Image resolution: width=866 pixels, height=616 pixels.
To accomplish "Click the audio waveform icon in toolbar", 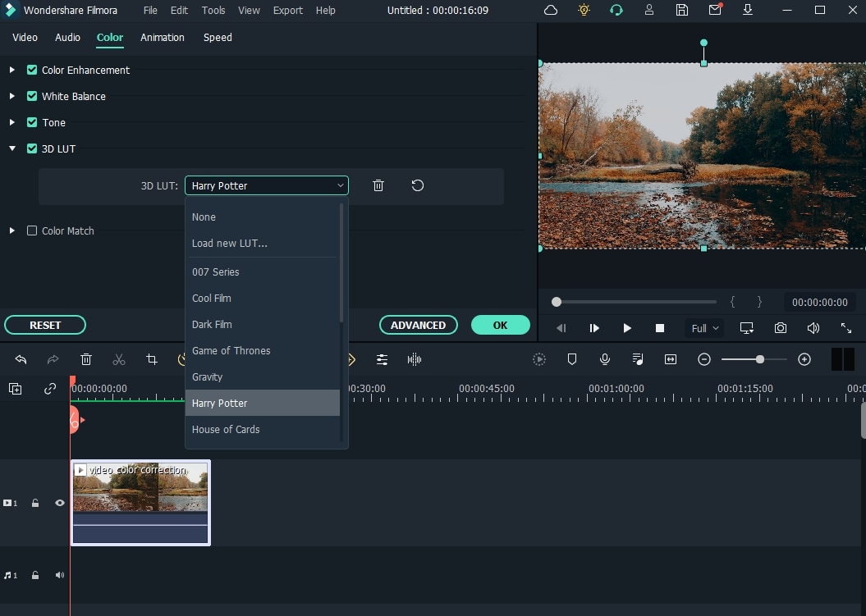I will [x=415, y=359].
